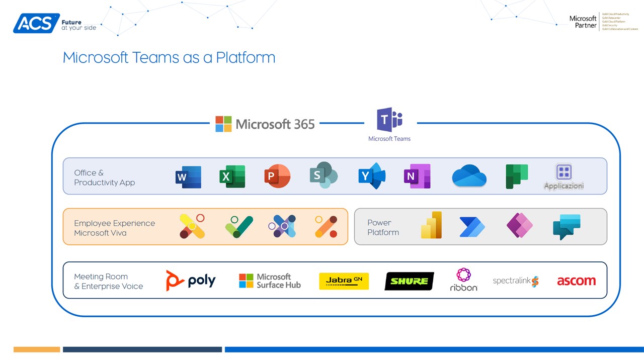
Task: Click the OneDrive cloud icon
Action: tap(469, 176)
